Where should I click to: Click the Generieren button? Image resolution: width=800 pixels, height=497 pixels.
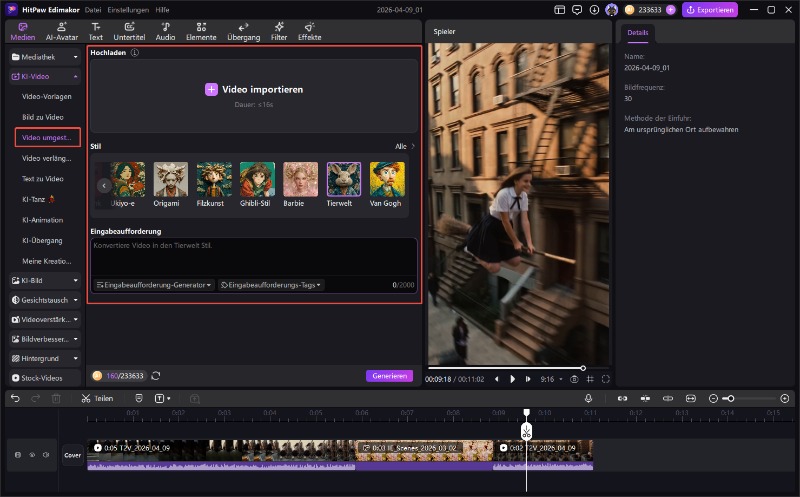pyautogui.click(x=389, y=376)
